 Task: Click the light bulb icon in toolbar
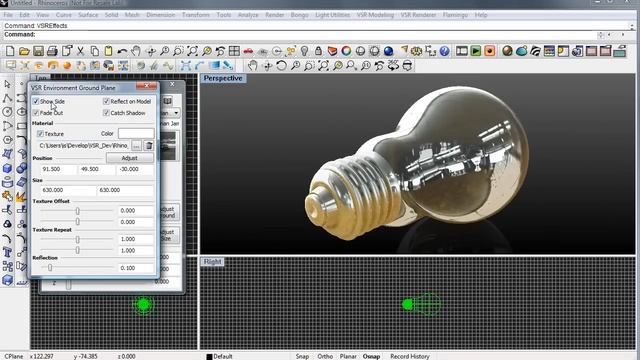coord(304,51)
